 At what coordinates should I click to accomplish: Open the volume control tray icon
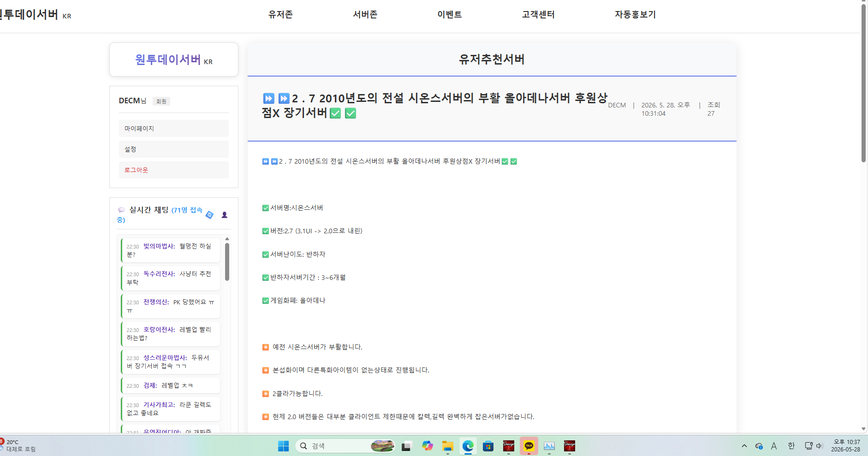click(x=819, y=446)
